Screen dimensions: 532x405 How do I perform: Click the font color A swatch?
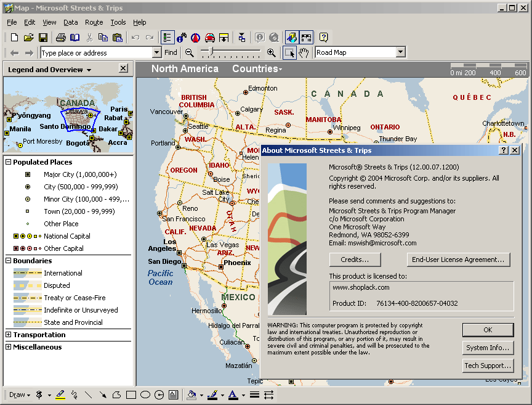[233, 395]
